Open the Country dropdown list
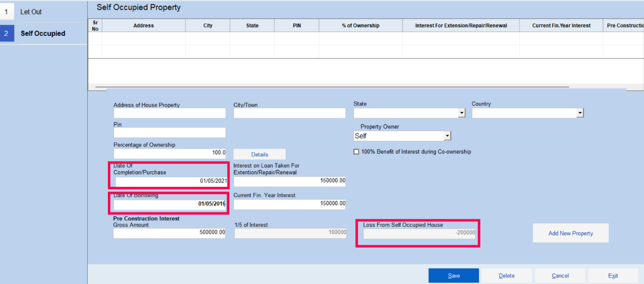644x284 pixels. pyautogui.click(x=580, y=113)
